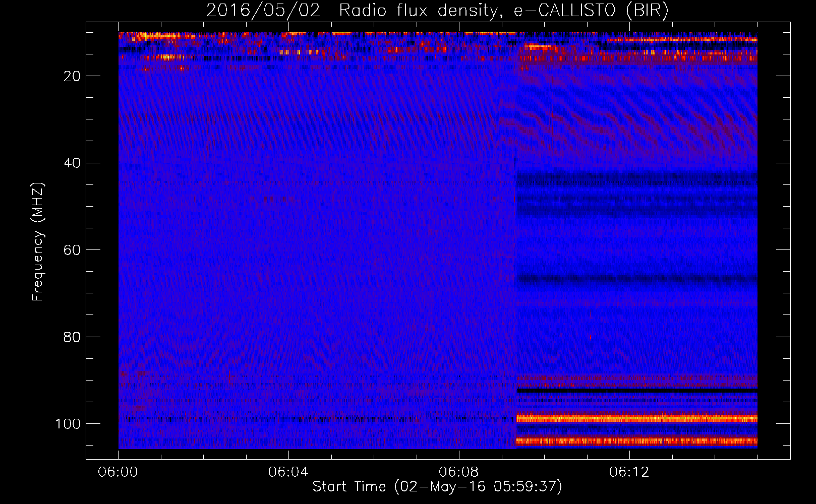The image size is (816, 504).
Task: Select the "Frequency (MHZ)" y-axis label
Action: tap(38, 242)
